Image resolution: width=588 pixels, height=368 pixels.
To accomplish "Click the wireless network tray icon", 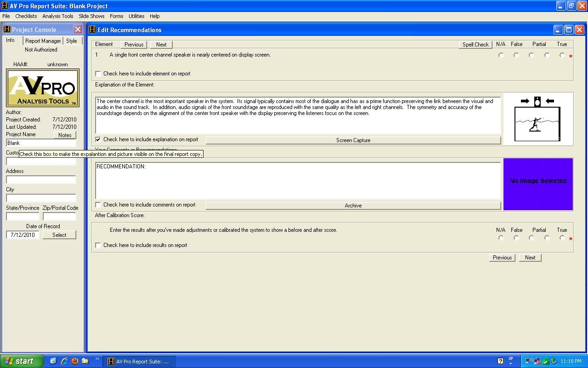I will 529,361.
